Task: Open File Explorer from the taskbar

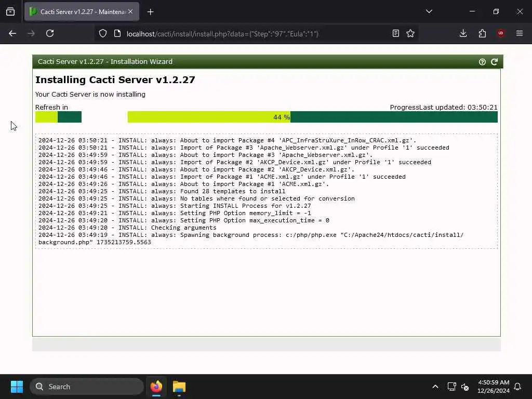Action: pos(179,387)
